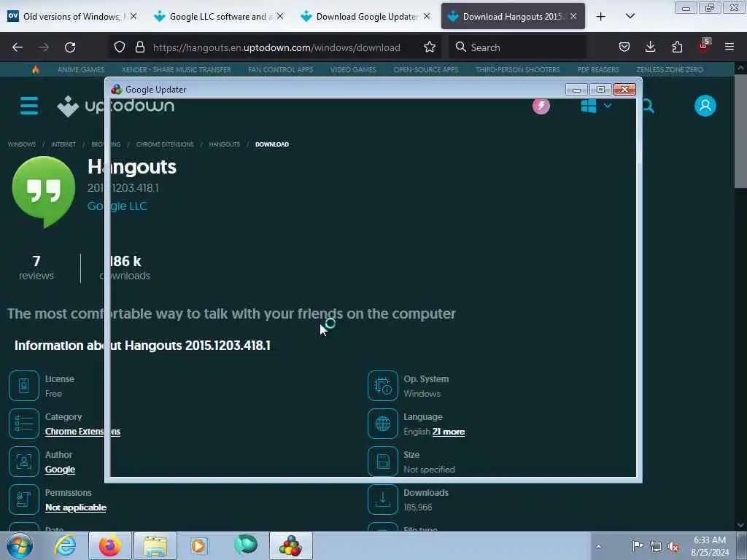Close the Old versions of Windows tab
Image resolution: width=747 pixels, height=560 pixels.
pyautogui.click(x=133, y=16)
